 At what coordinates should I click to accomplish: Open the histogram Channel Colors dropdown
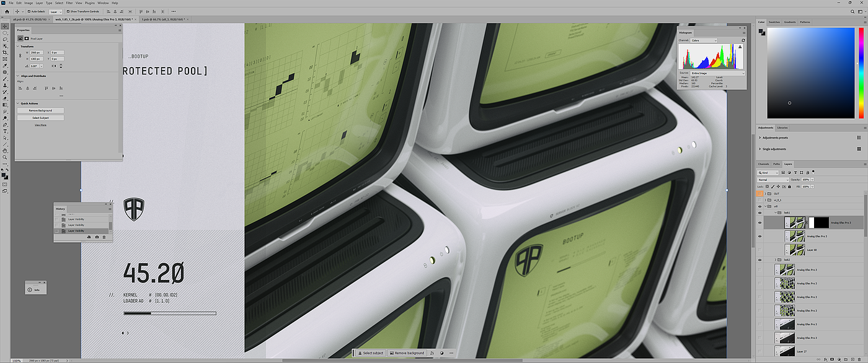click(704, 40)
